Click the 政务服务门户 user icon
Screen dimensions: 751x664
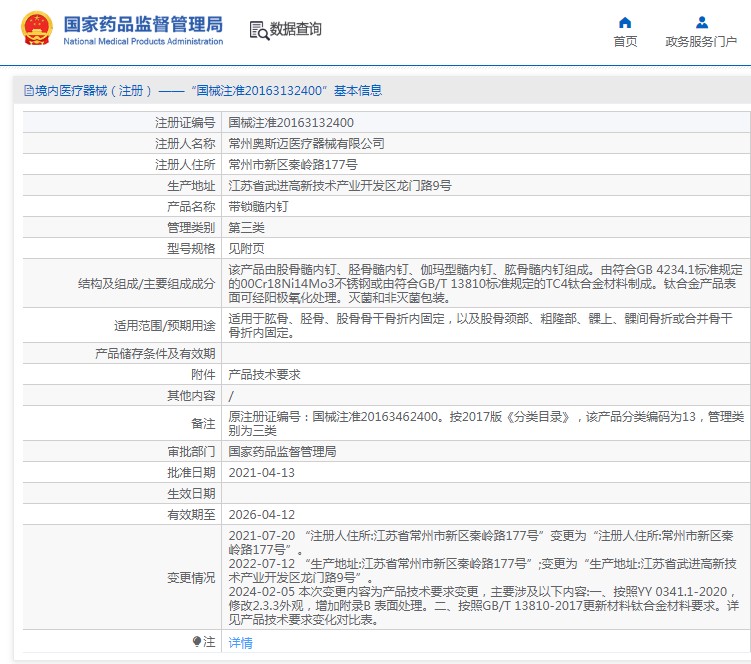(x=702, y=23)
